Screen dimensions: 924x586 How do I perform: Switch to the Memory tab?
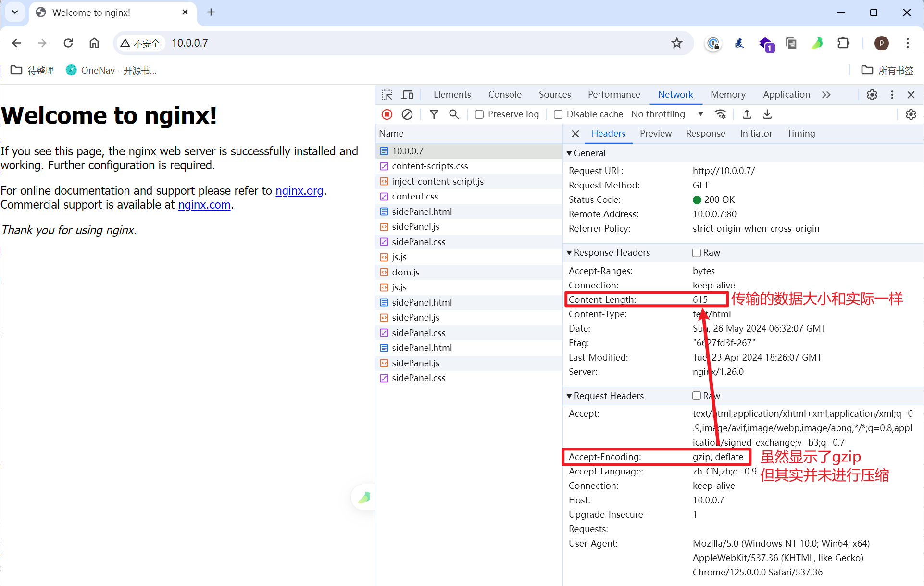coord(728,95)
